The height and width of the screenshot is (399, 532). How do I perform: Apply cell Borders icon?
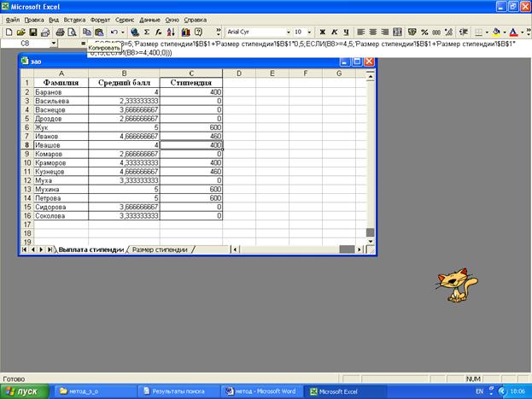pyautogui.click(x=478, y=32)
